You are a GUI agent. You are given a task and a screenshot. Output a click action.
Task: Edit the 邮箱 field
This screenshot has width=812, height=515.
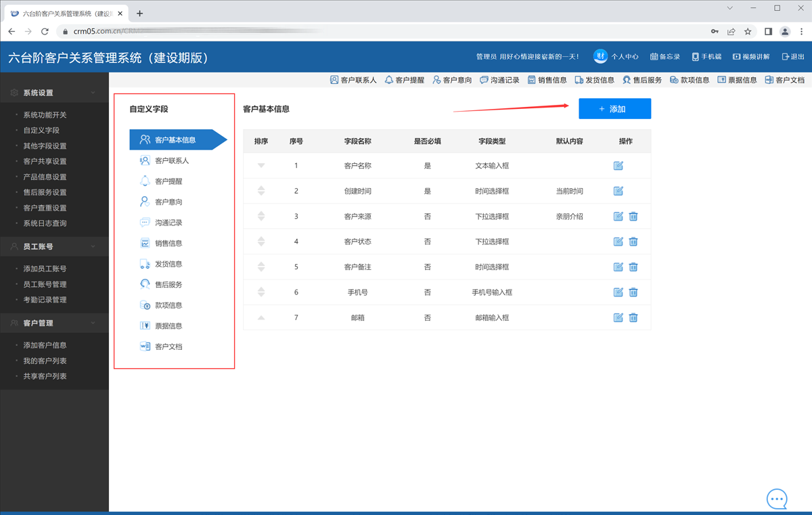click(x=618, y=317)
